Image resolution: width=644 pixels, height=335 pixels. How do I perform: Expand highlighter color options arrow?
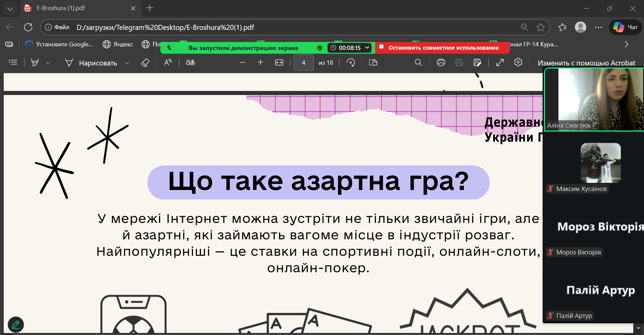click(x=48, y=63)
